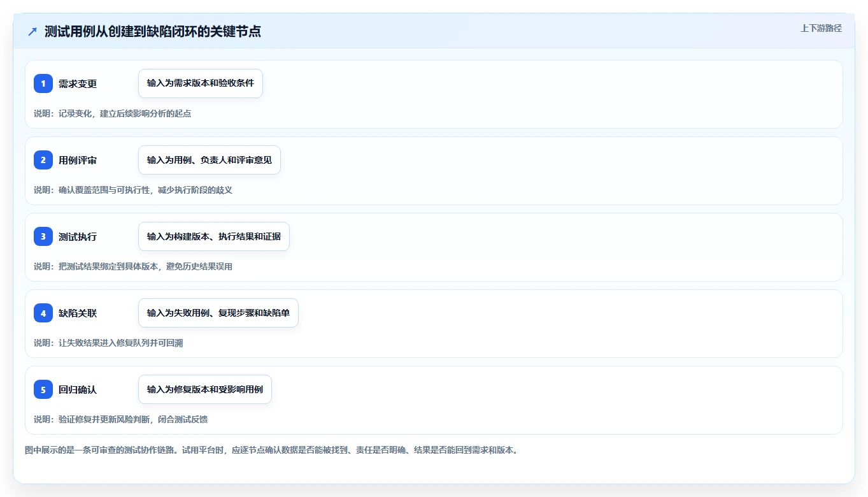
Task: Click the 回归确认 step title
Action: [78, 389]
